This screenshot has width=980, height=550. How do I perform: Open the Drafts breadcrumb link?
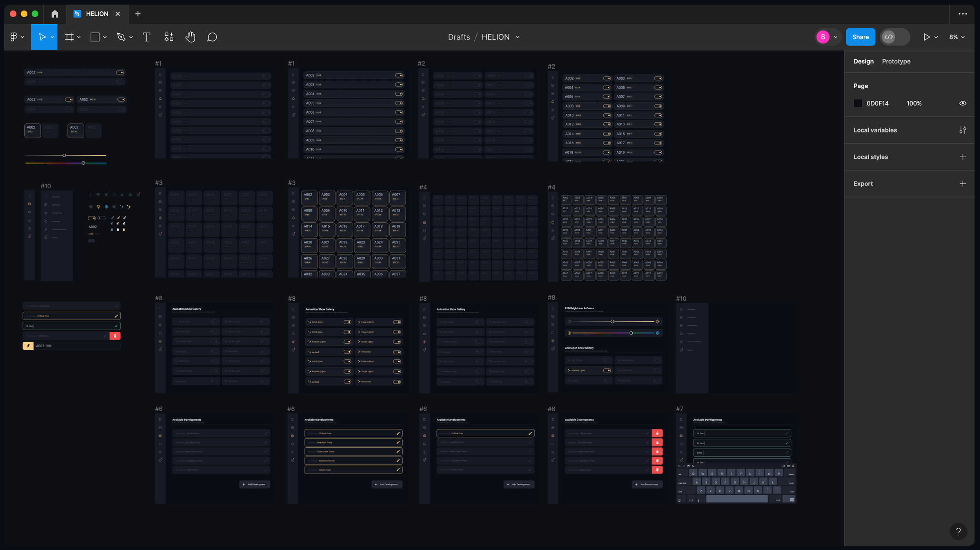pyautogui.click(x=459, y=37)
